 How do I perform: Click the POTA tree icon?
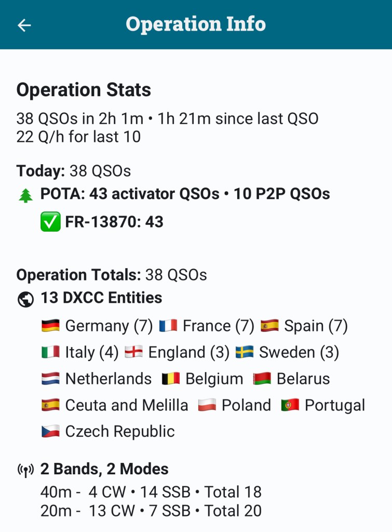pos(25,195)
